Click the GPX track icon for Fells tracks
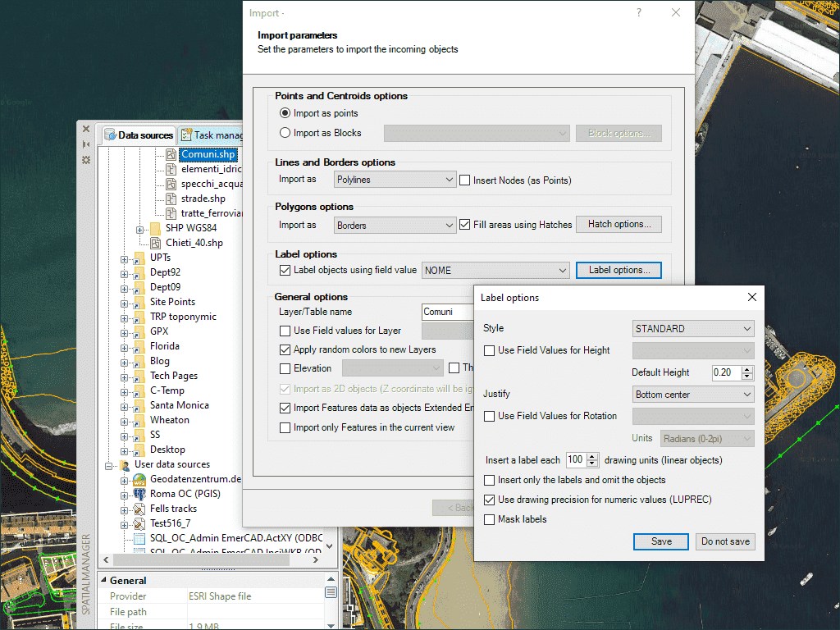This screenshot has height=630, width=840. coord(139,509)
